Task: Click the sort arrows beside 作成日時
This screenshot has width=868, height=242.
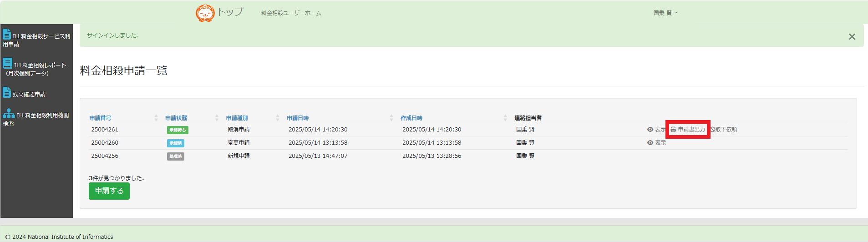Action: point(505,118)
